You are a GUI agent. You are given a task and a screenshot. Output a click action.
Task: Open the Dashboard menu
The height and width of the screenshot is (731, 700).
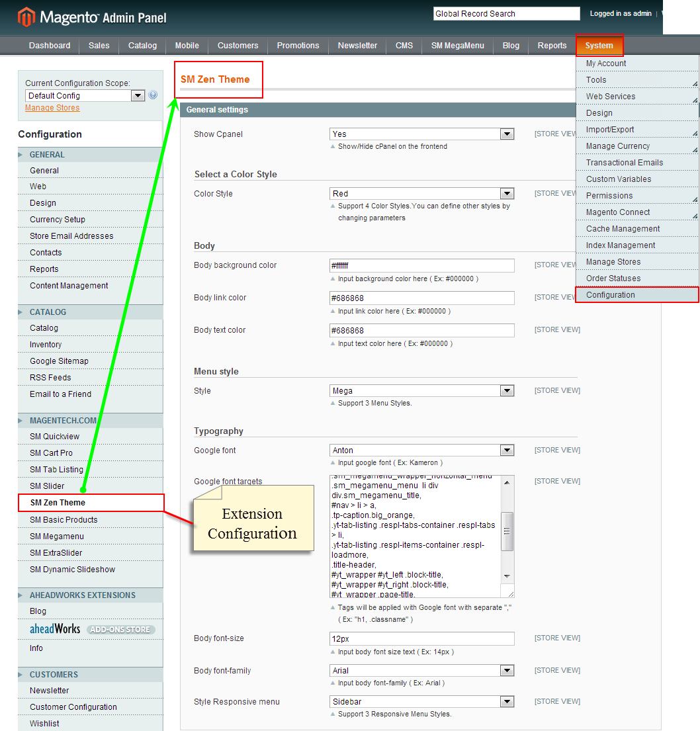pyautogui.click(x=50, y=45)
